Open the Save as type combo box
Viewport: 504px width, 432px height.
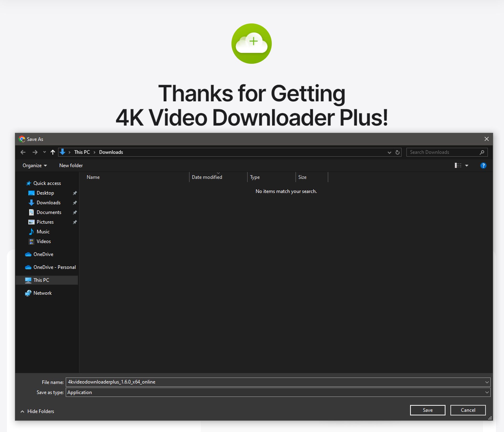(278, 392)
